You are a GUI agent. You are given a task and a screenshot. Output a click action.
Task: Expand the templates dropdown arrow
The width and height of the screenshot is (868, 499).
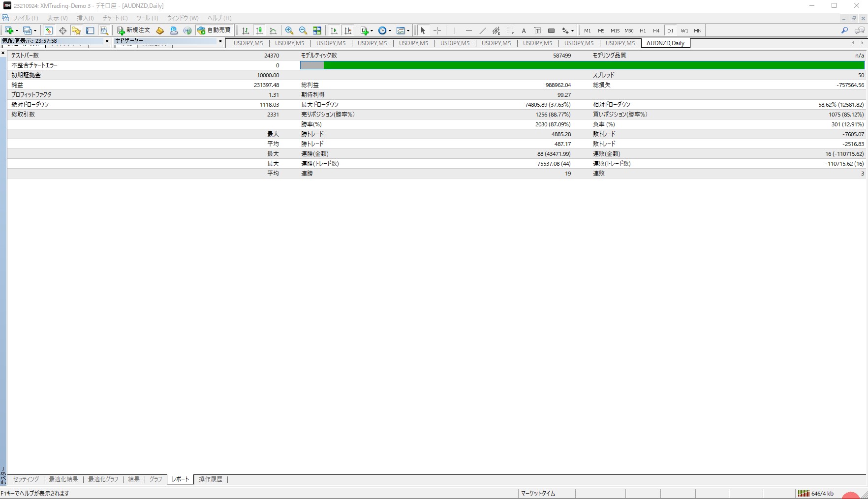coord(408,30)
